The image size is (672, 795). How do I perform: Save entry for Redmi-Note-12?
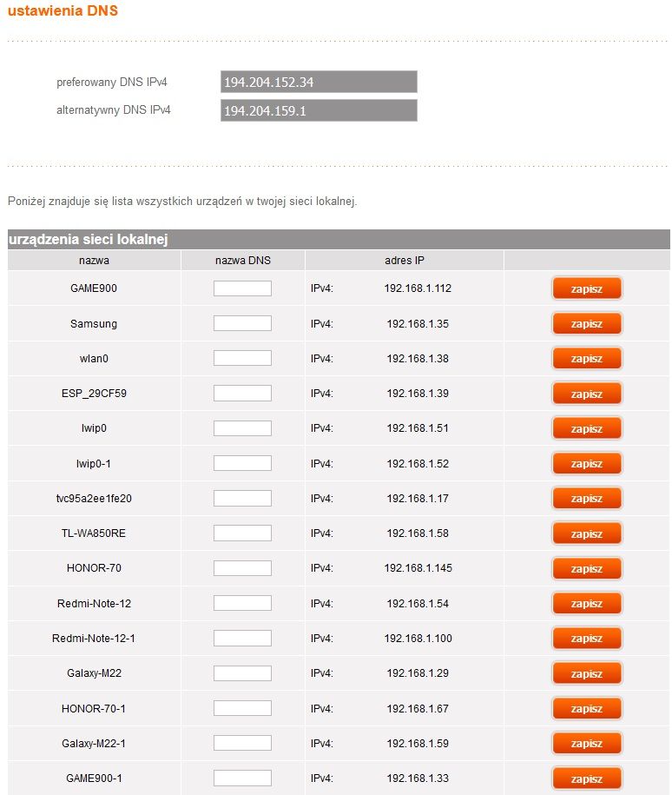[x=586, y=603]
